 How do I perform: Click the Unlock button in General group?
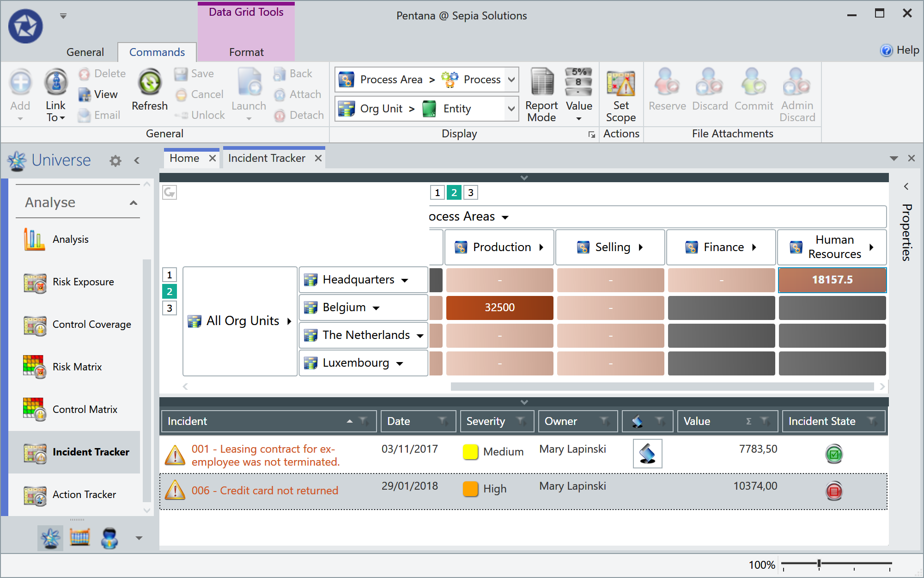[200, 115]
